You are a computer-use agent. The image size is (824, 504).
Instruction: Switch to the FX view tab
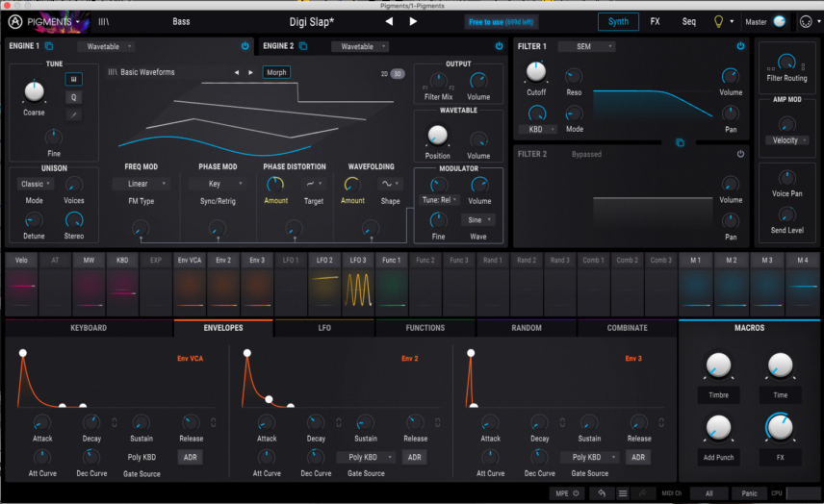655,21
